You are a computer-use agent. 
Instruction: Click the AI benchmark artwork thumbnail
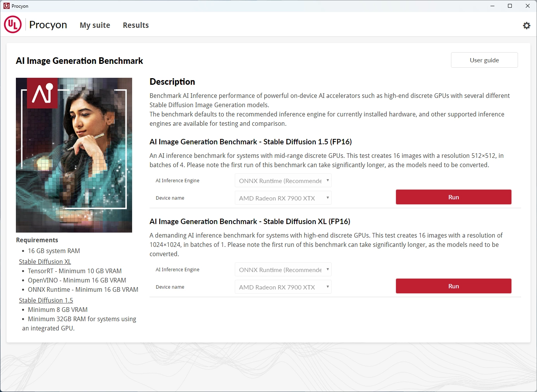coord(74,155)
